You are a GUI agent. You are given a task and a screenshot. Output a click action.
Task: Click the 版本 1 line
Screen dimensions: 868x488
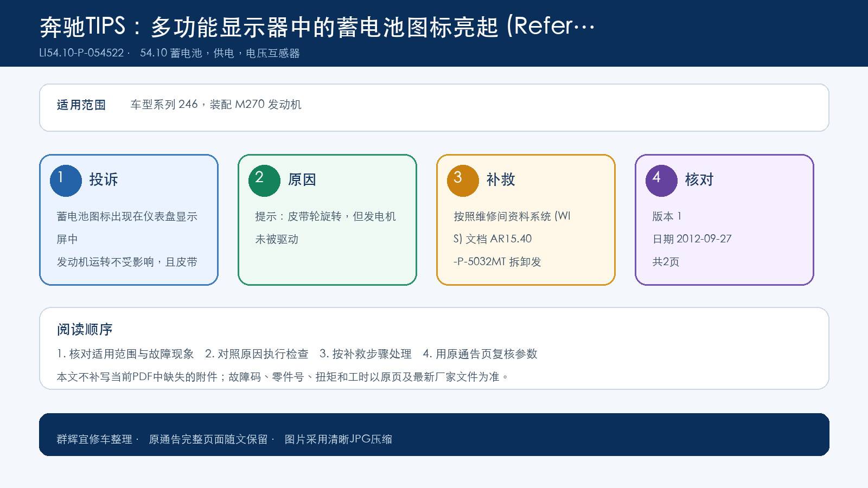tap(667, 216)
